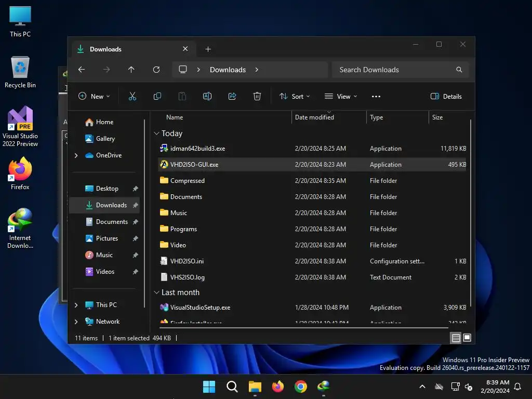
Task: Click the Search Downloads field
Action: tap(401, 70)
